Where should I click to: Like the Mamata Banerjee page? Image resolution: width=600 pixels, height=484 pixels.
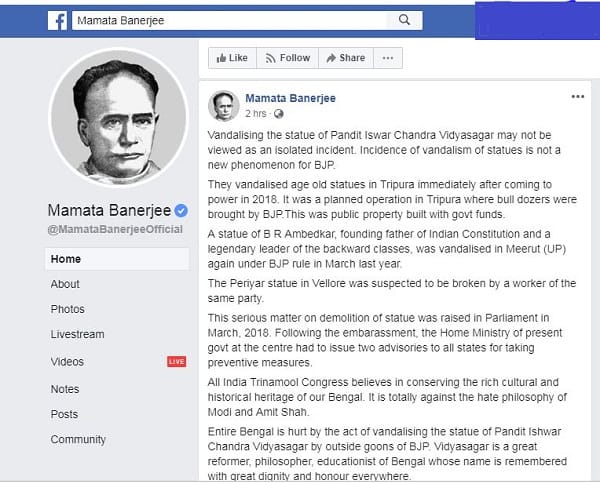tap(232, 58)
